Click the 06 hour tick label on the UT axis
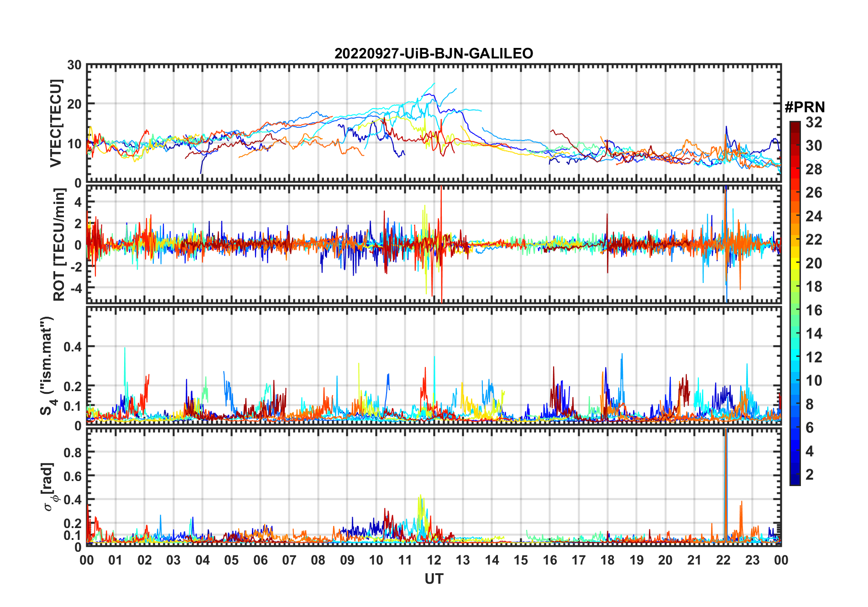Viewport: 868px width, 607px height. pyautogui.click(x=261, y=560)
